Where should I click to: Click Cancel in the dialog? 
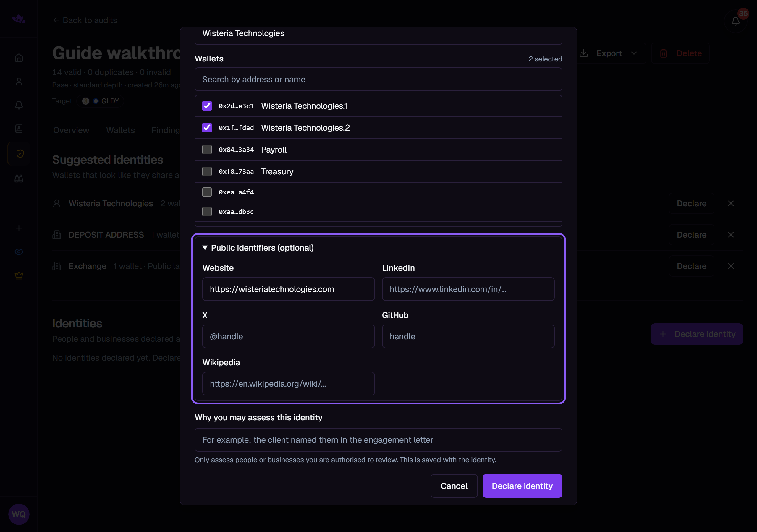coord(454,486)
